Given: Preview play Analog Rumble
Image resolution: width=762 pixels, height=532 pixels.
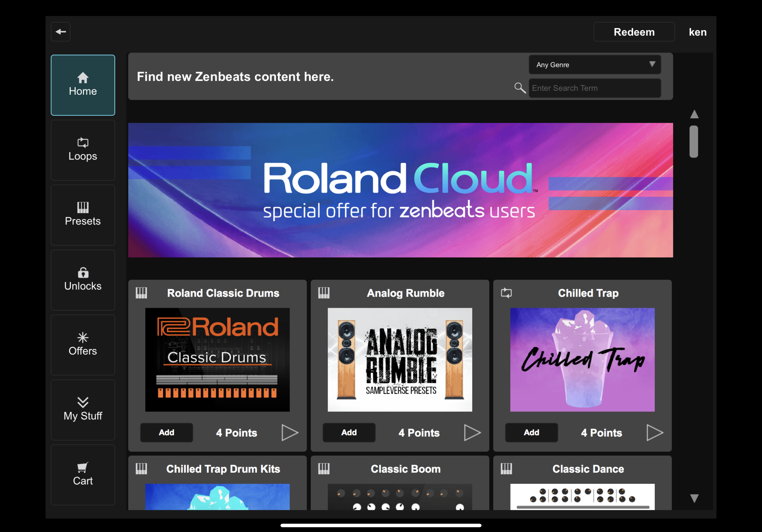Looking at the screenshot, I should click(x=472, y=432).
